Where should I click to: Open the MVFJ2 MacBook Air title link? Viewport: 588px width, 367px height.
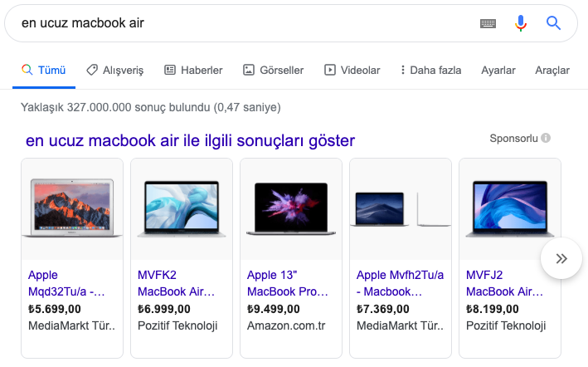coord(505,283)
